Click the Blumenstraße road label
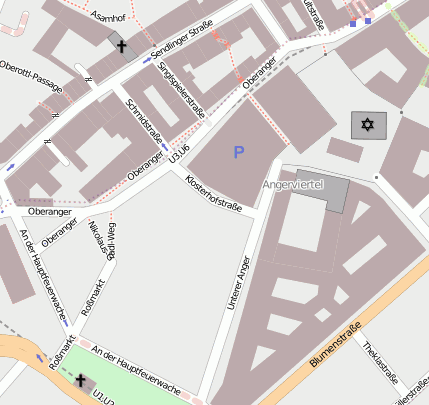The height and width of the screenshot is (405, 429). (335, 344)
